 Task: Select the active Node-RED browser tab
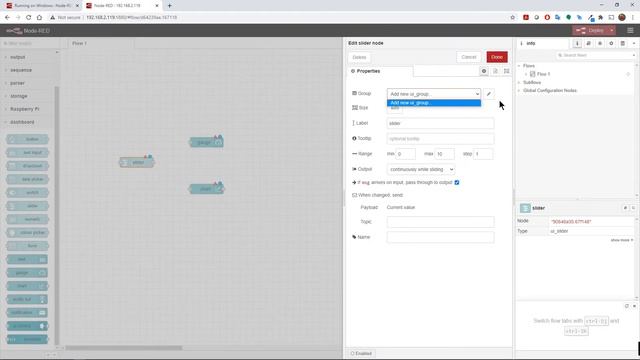(121, 6)
